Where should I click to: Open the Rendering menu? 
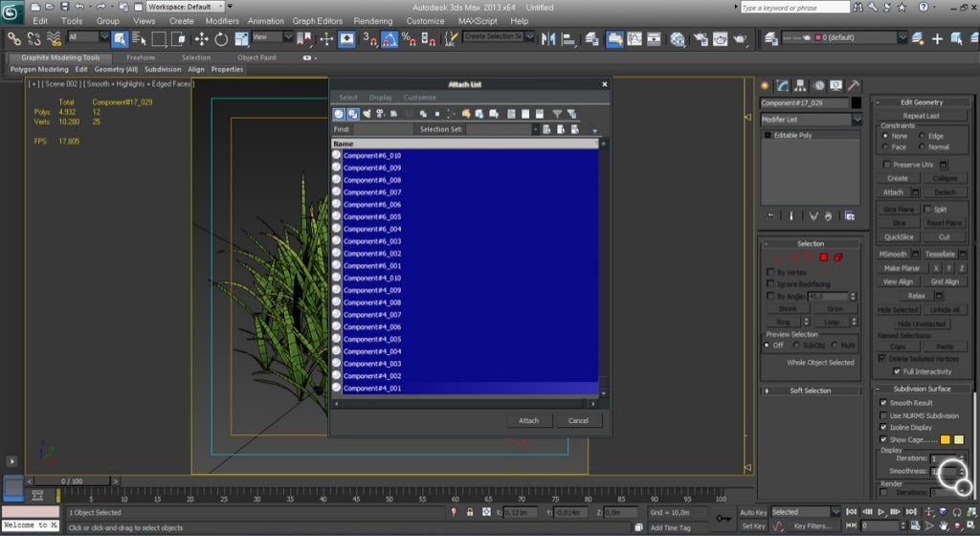[373, 21]
